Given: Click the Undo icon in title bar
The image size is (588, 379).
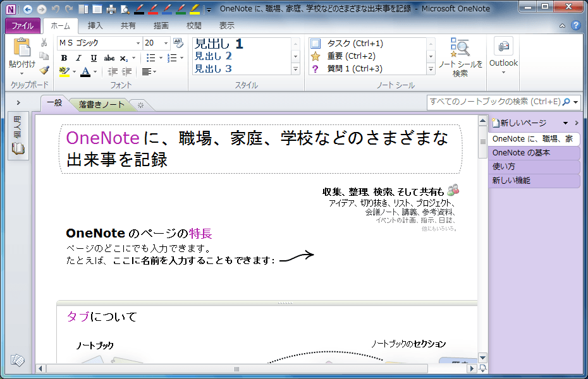Looking at the screenshot, I should click(x=56, y=9).
